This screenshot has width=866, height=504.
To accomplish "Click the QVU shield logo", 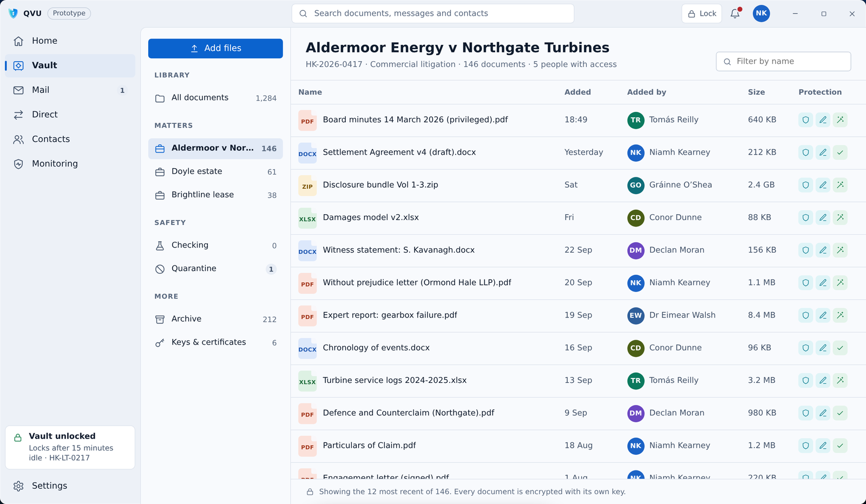I will 14,14.
